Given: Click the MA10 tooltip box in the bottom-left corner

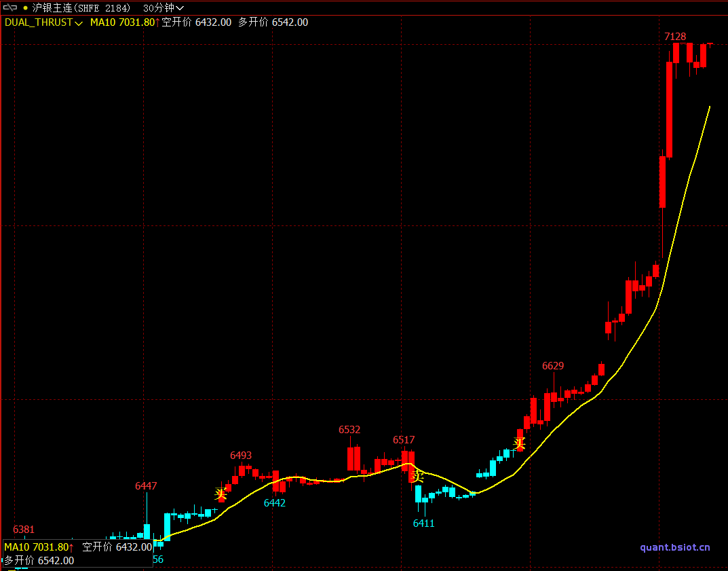Looking at the screenshot, I should pos(77,553).
